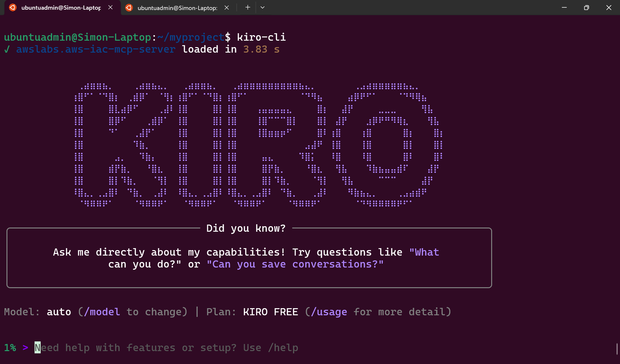Viewport: 620px width, 364px height.
Task: Close the terminal window
Action: pyautogui.click(x=609, y=7)
